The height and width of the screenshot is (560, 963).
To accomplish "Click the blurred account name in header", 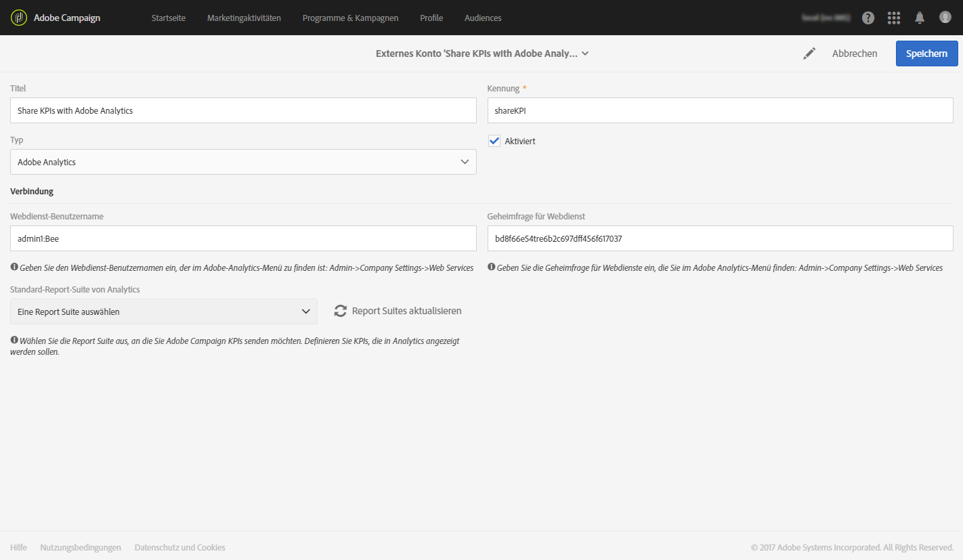I will point(826,18).
